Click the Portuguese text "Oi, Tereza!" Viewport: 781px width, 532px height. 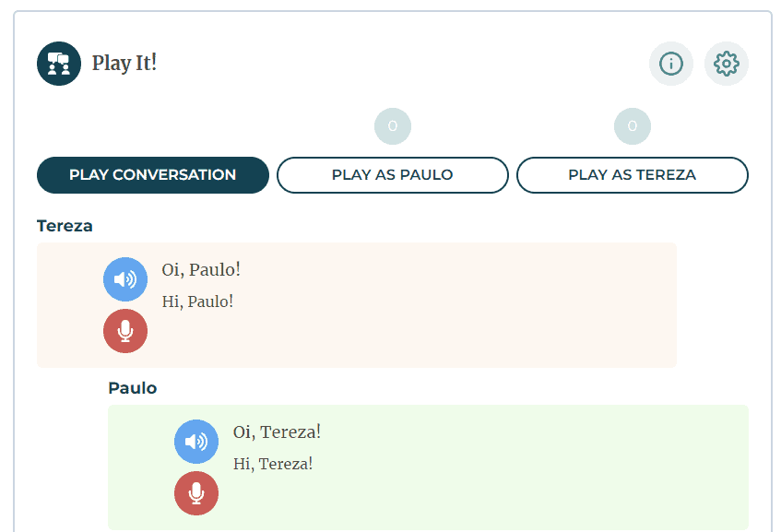(277, 432)
